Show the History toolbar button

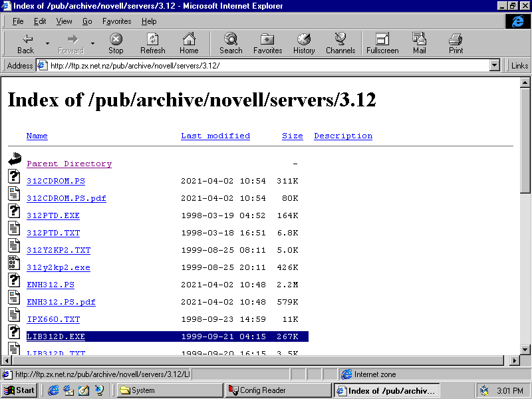[304, 43]
